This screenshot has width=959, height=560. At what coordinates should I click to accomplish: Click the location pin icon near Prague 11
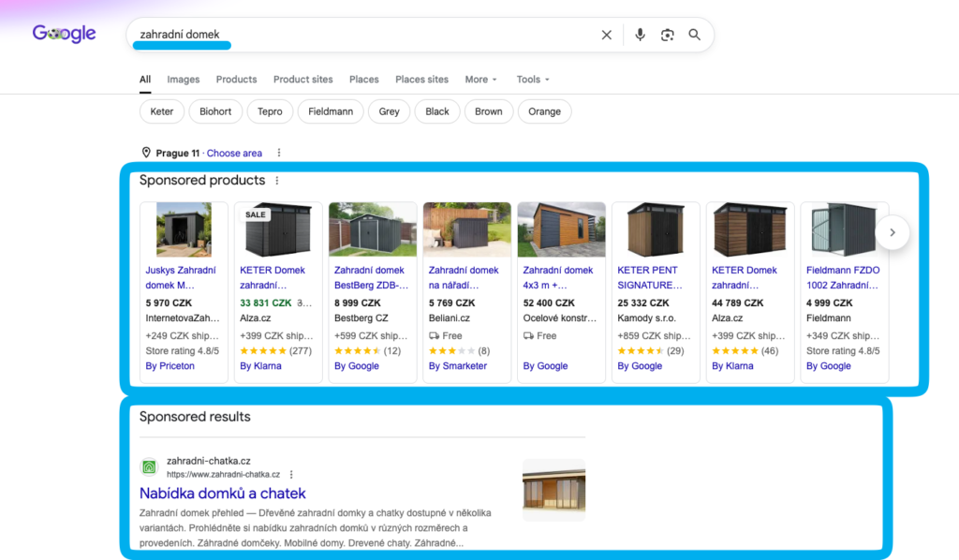click(146, 153)
